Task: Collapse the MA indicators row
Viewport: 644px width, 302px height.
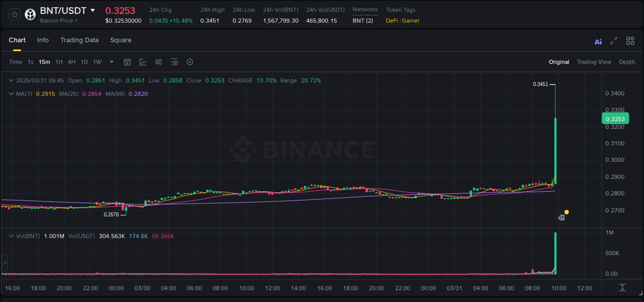Action: [x=11, y=94]
